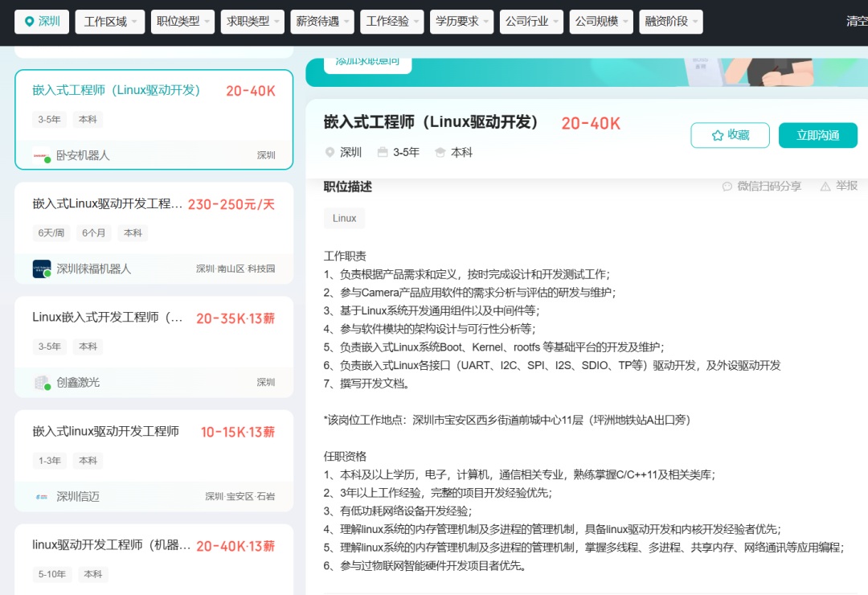Click the education icon next to 本科
Viewport: 868px width, 595px height.
440,151
